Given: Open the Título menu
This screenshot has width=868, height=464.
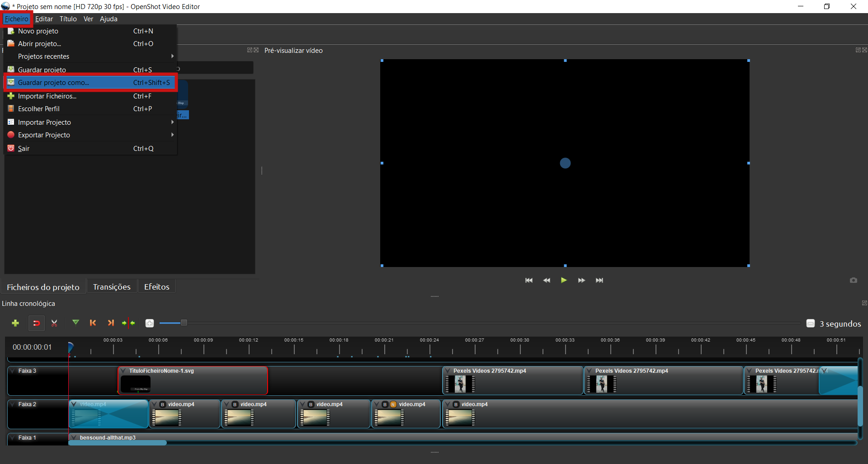Looking at the screenshot, I should 68,19.
